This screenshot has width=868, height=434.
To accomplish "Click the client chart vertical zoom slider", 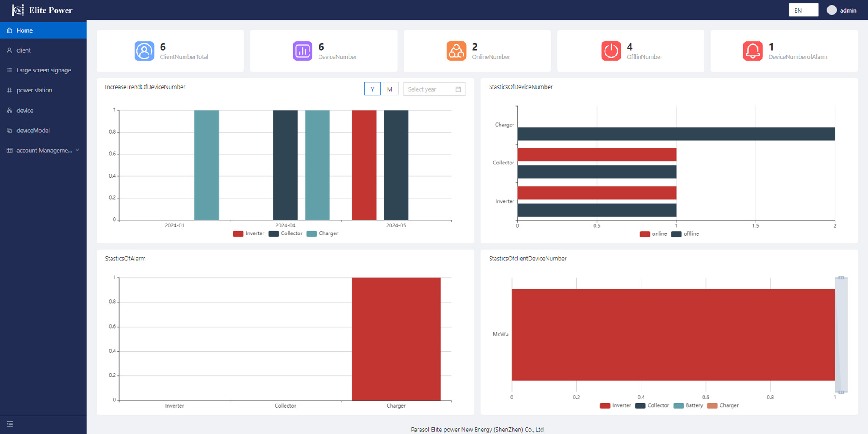I will (841, 335).
